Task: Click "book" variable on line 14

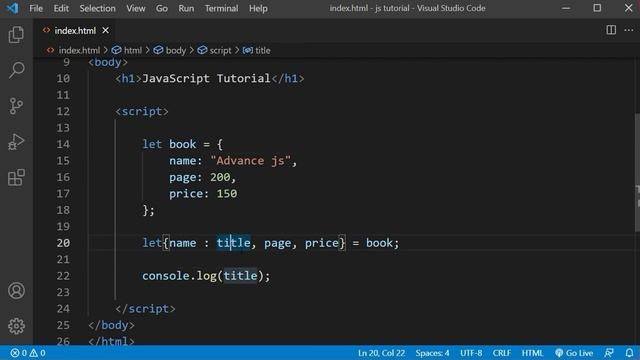Action: 182,144
